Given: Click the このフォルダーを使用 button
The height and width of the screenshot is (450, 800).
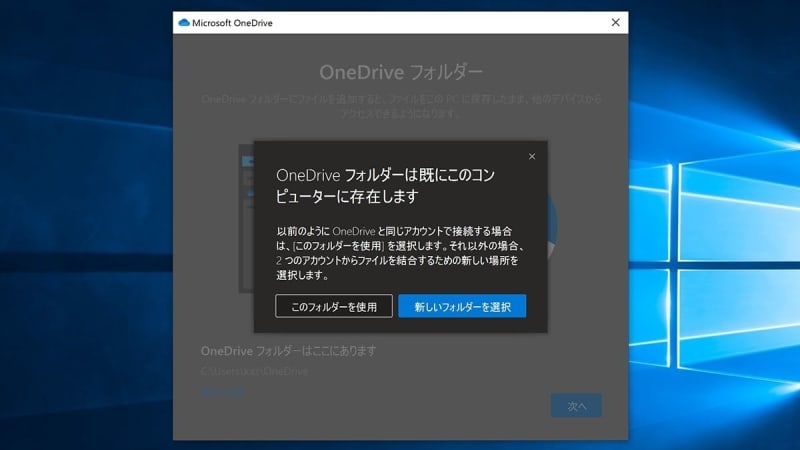Looking at the screenshot, I should pyautogui.click(x=334, y=306).
